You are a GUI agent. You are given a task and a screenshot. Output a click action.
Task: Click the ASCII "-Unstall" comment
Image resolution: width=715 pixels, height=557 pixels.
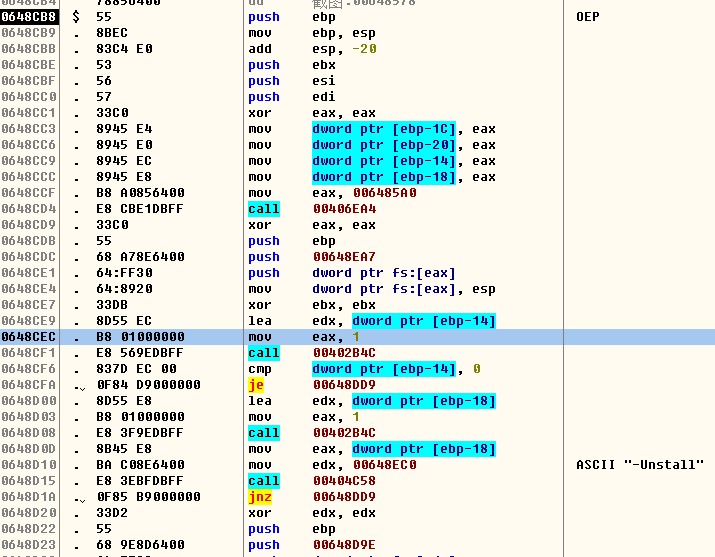[640, 465]
